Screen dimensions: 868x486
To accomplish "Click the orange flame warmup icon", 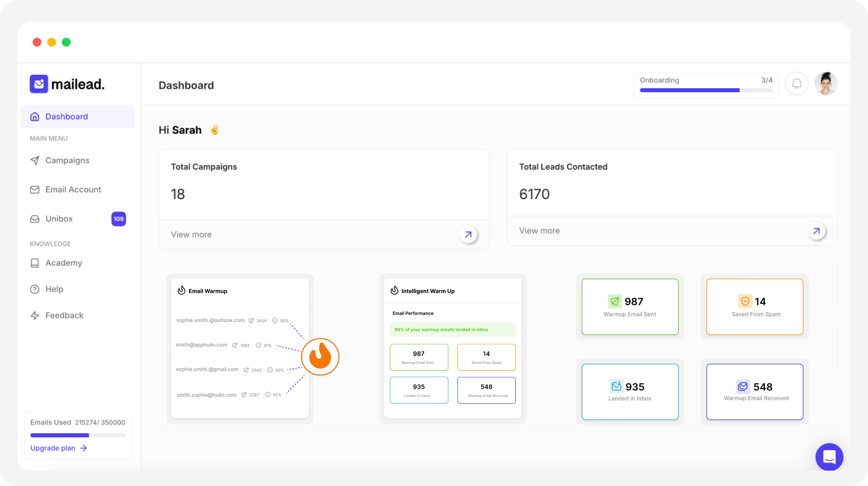I will [x=320, y=357].
